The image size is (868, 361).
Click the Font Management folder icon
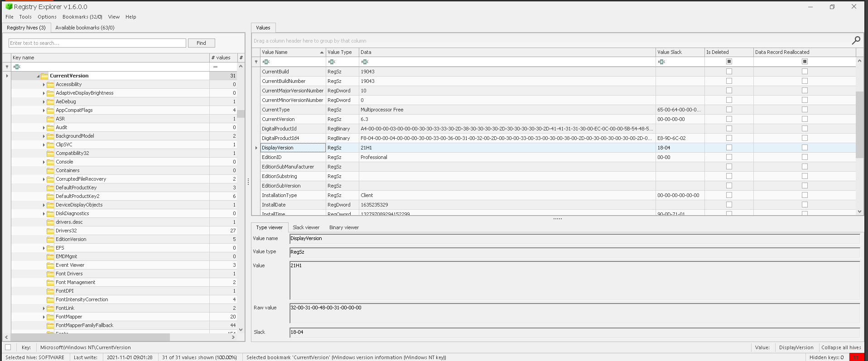tap(50, 283)
